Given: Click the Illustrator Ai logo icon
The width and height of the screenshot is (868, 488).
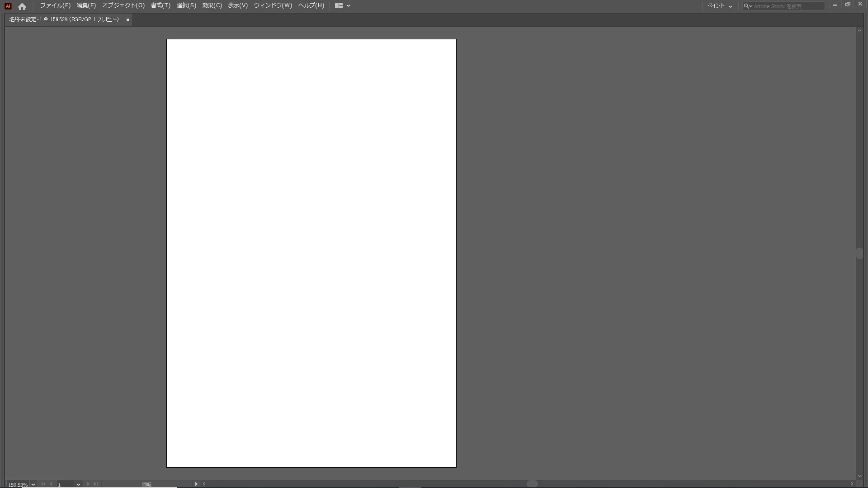Looking at the screenshot, I should click(x=8, y=6).
